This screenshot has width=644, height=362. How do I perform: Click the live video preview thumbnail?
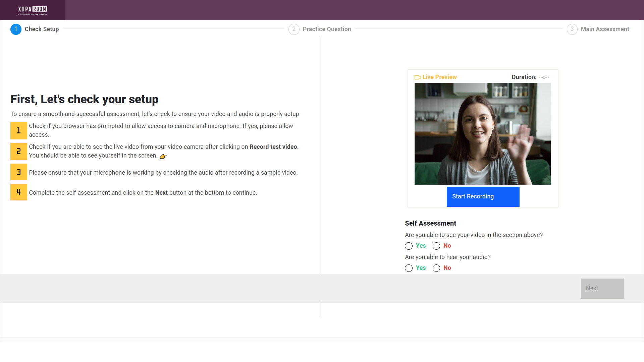coord(482,134)
